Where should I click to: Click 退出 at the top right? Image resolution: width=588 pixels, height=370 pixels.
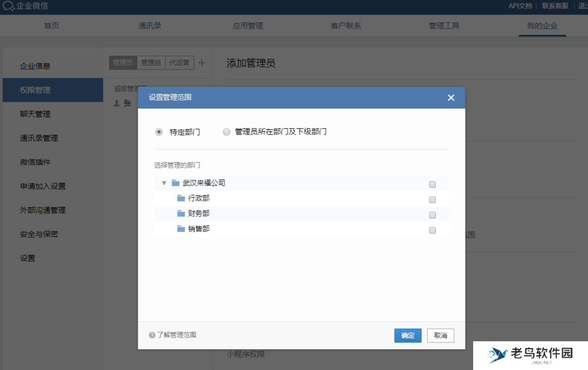click(583, 6)
